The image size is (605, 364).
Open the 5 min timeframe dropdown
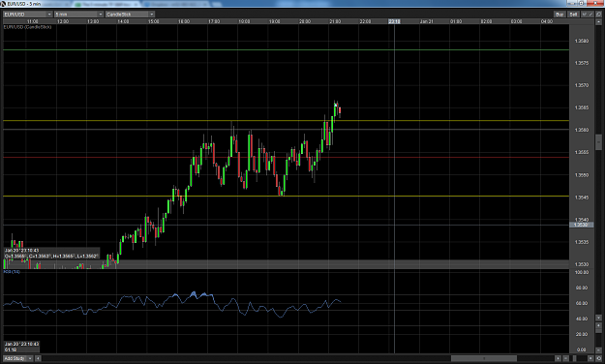pos(79,15)
